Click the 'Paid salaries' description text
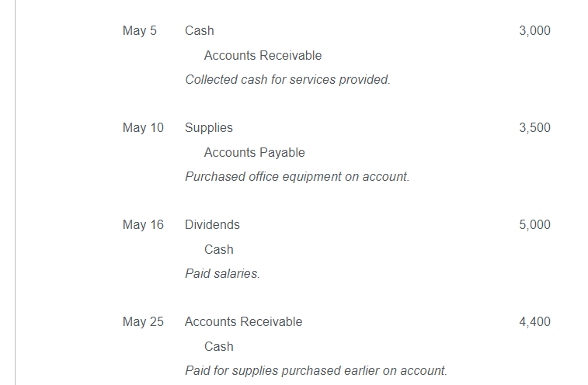588x385 pixels. point(222,274)
